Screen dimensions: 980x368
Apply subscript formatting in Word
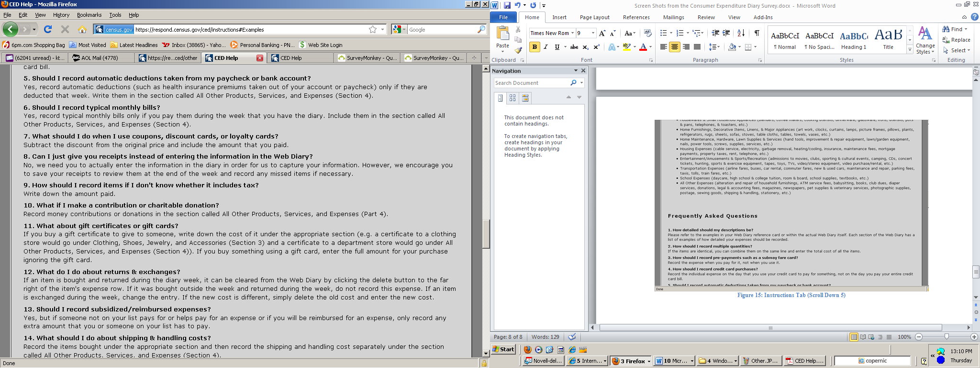[585, 47]
